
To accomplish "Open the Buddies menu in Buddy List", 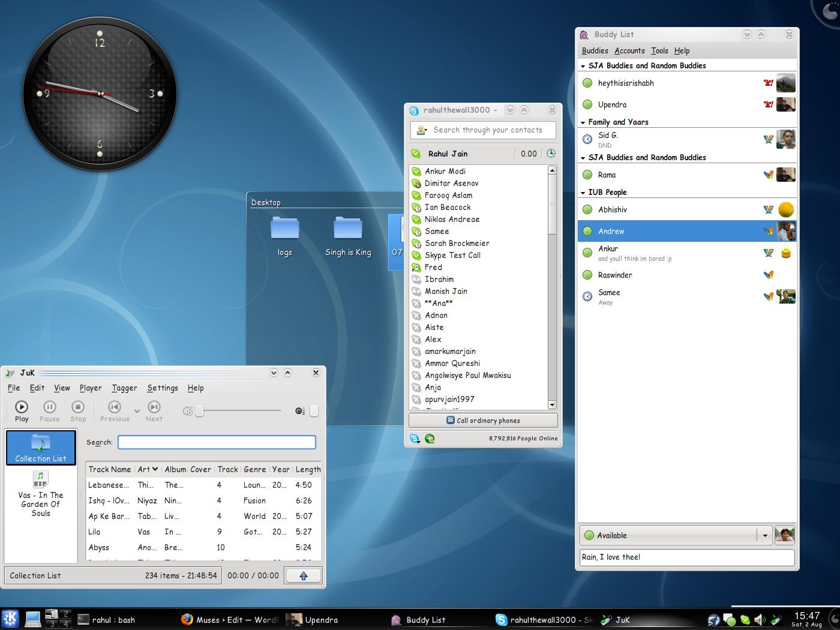I will tap(595, 51).
